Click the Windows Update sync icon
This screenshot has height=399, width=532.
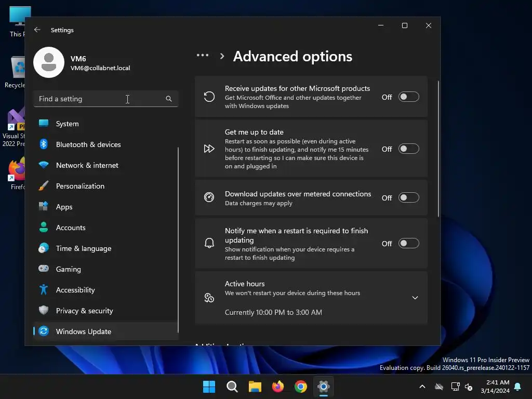click(44, 331)
